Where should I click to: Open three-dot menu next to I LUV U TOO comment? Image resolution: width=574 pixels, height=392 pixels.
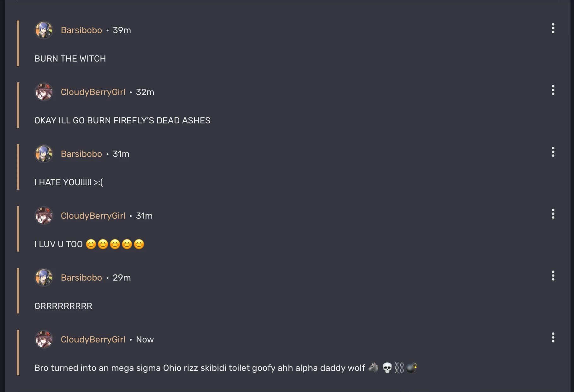(553, 214)
